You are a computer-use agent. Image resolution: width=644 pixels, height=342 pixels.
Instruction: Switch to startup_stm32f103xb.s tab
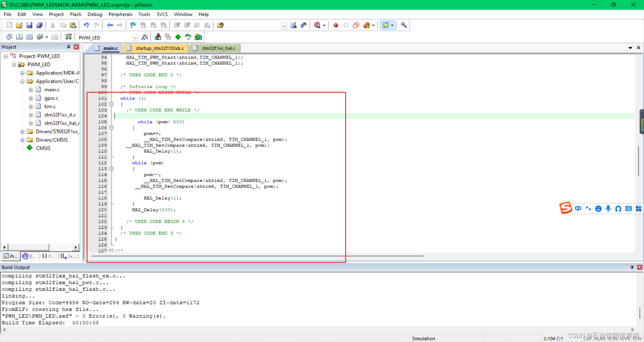156,48
